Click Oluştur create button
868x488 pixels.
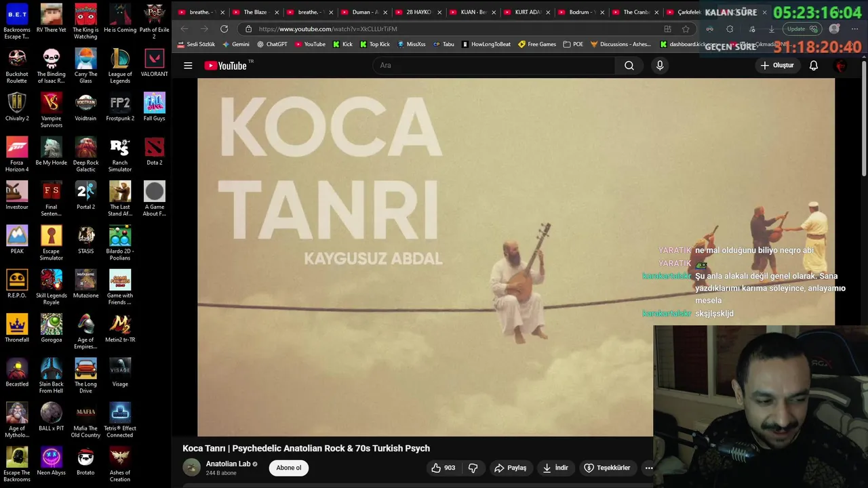tap(777, 66)
